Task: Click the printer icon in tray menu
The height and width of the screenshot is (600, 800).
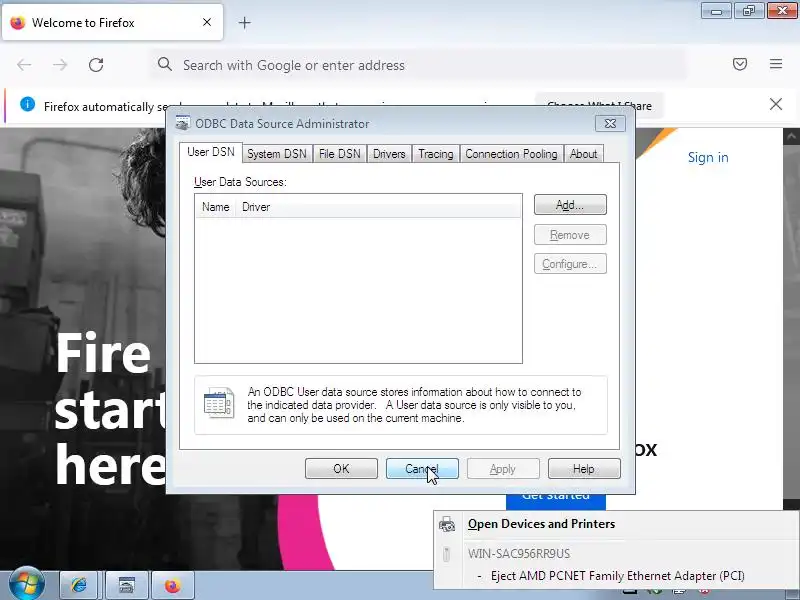Action: (447, 524)
